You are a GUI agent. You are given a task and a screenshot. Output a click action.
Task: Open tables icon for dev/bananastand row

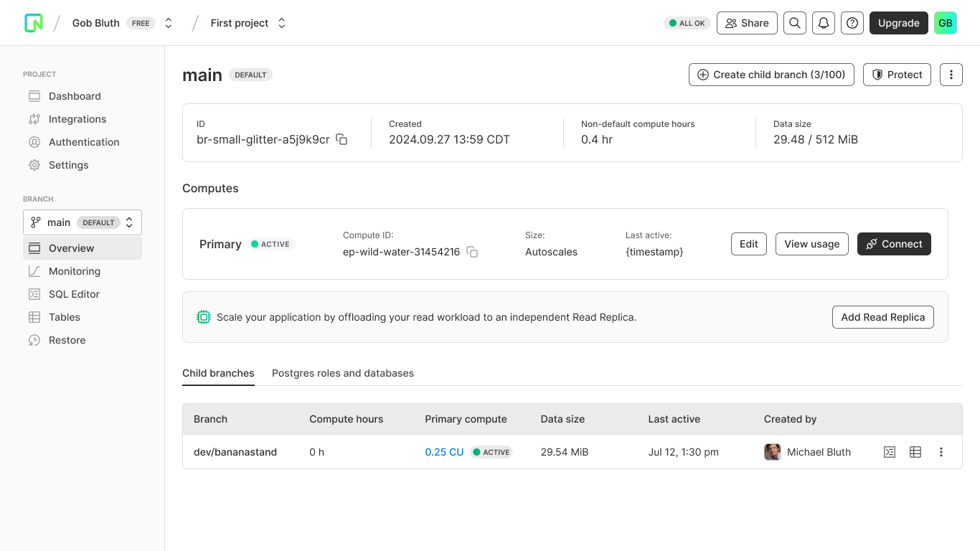(x=915, y=452)
